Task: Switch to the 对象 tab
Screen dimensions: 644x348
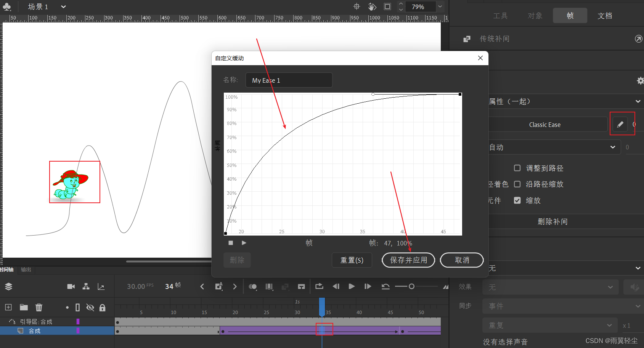Action: (x=535, y=16)
